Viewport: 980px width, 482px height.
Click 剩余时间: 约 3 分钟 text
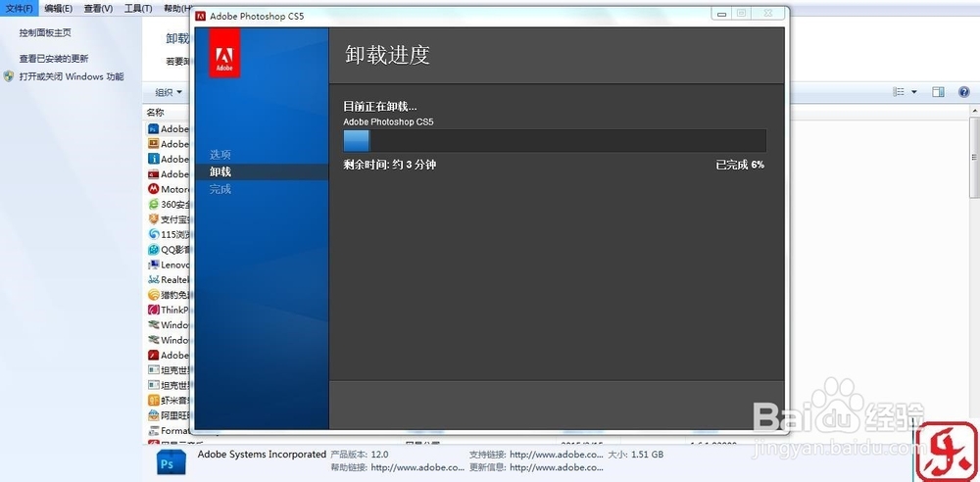tap(389, 165)
